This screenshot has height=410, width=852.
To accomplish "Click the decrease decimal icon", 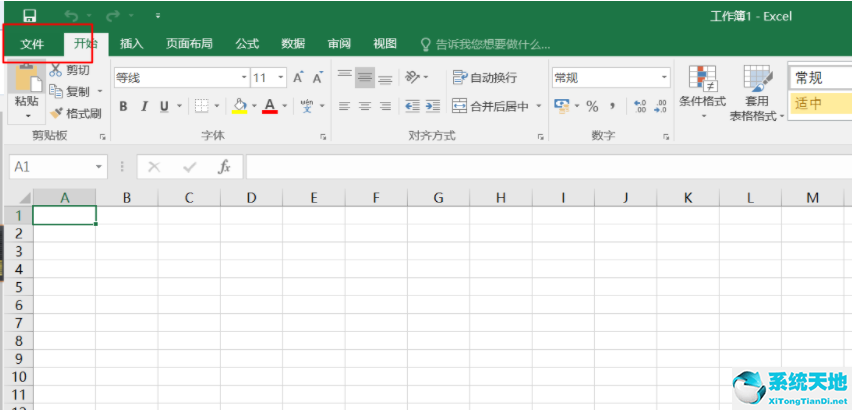I will pyautogui.click(x=660, y=106).
